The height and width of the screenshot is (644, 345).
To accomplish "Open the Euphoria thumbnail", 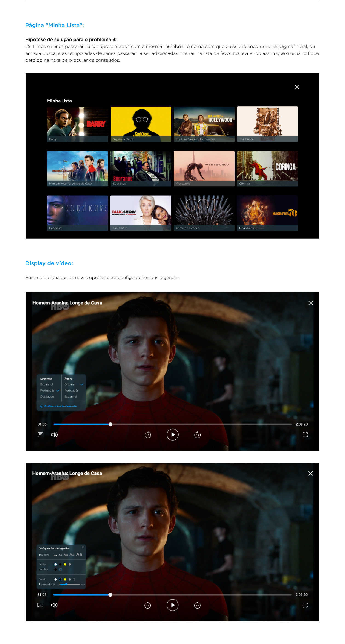I will click(77, 213).
